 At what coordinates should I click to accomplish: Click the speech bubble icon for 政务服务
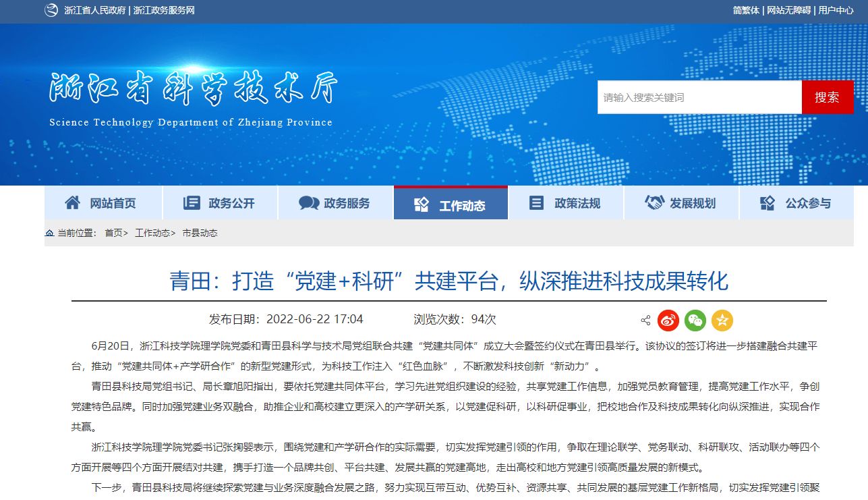tap(309, 203)
